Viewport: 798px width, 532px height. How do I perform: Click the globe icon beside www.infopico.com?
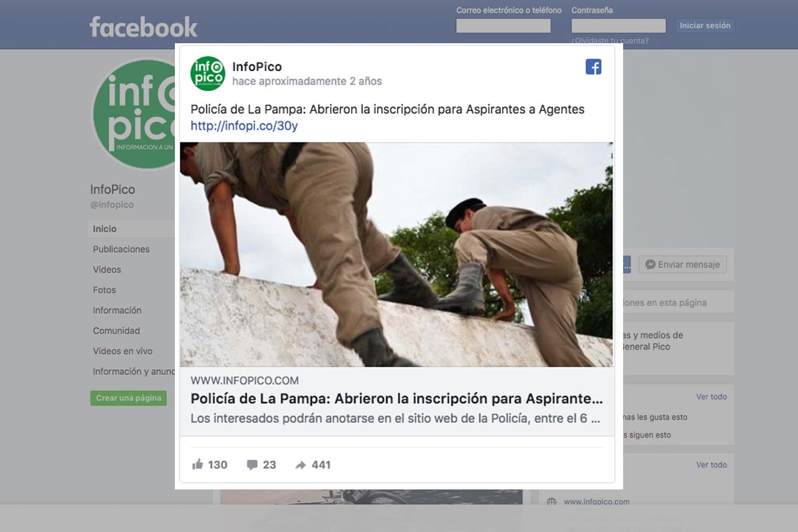click(551, 502)
